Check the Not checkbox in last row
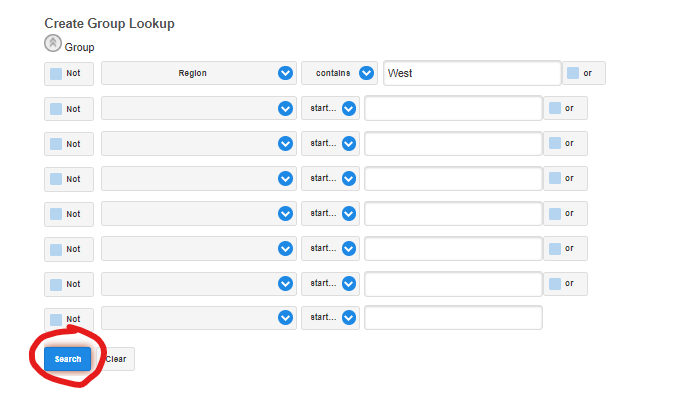 tap(56, 318)
